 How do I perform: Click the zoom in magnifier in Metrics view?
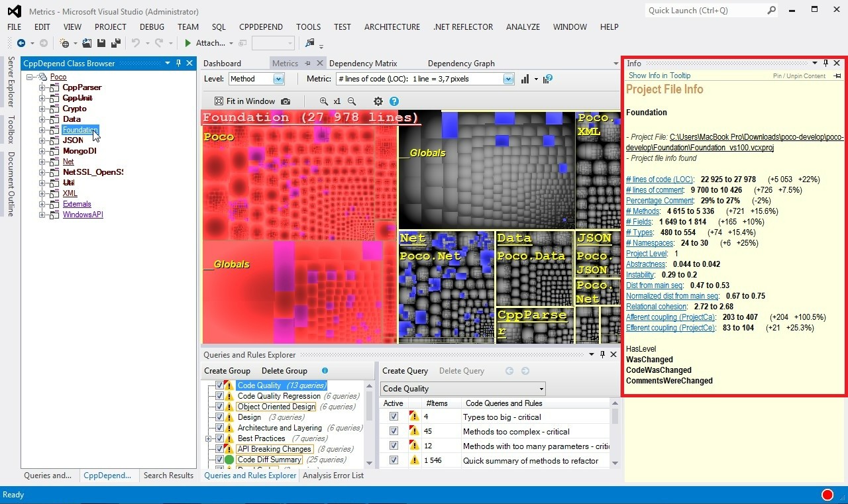[x=323, y=101]
